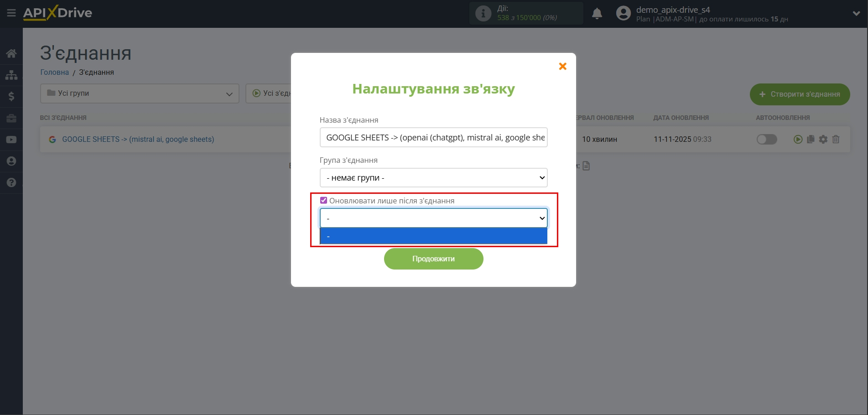Run the connection with the green play icon

point(798,140)
